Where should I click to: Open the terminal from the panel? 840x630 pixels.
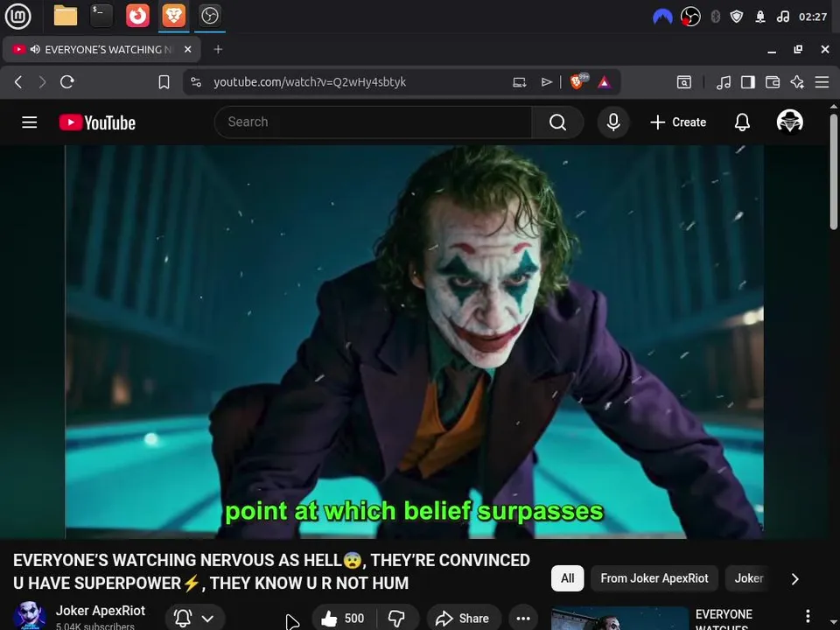pos(101,16)
